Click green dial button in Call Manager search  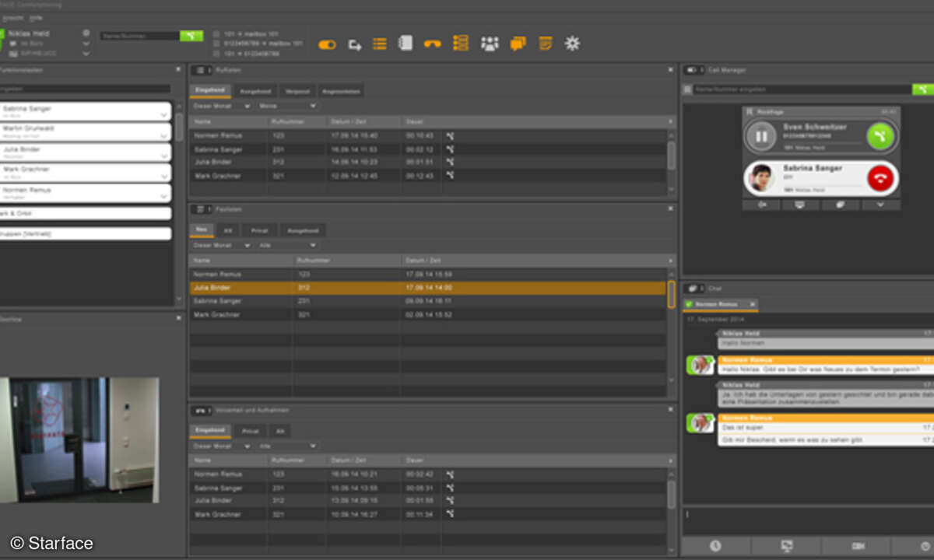point(923,89)
